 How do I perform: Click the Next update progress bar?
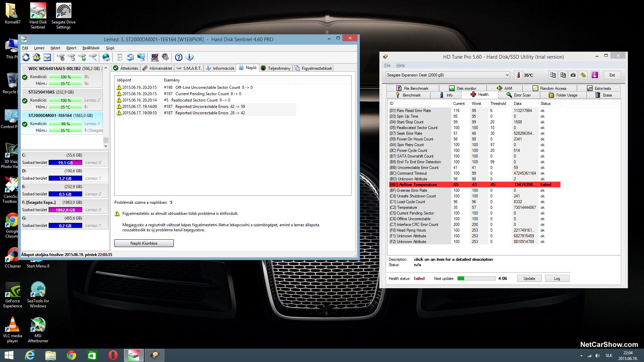476,279
